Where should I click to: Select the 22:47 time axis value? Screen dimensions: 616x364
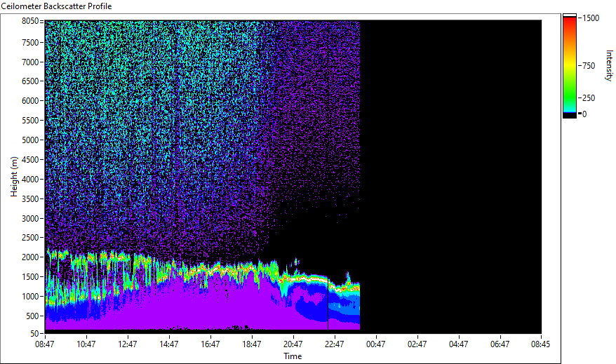pos(335,344)
